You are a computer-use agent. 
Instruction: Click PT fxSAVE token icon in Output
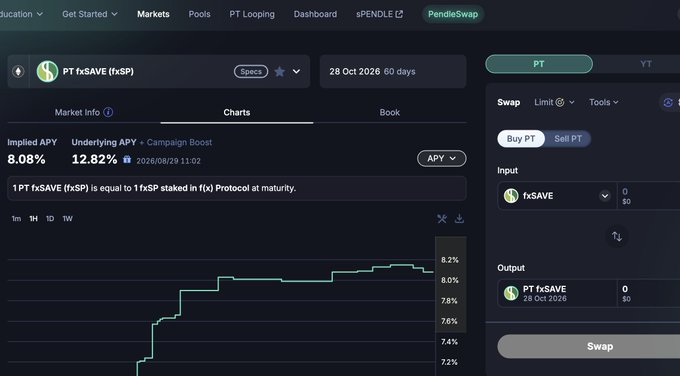tap(511, 293)
